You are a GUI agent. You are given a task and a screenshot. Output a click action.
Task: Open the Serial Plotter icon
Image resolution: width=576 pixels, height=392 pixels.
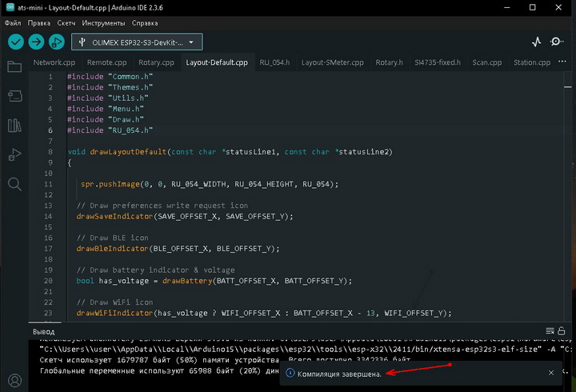pyautogui.click(x=536, y=42)
